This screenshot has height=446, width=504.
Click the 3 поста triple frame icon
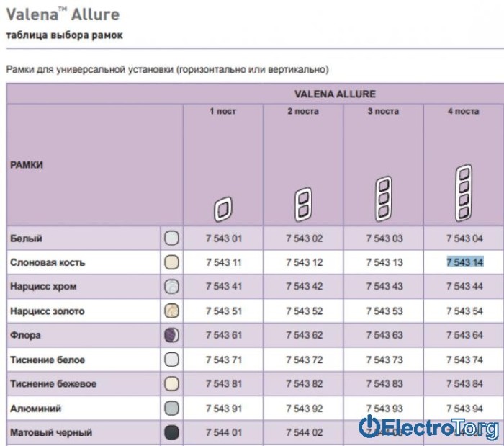(384, 199)
